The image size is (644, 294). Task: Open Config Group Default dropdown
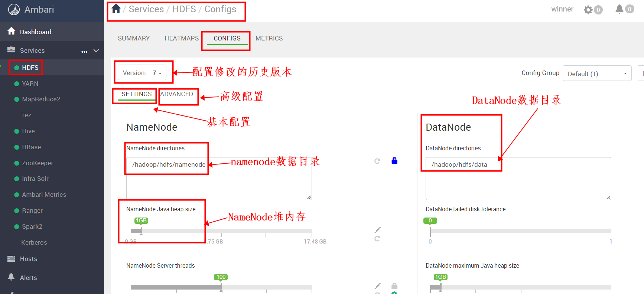click(597, 73)
